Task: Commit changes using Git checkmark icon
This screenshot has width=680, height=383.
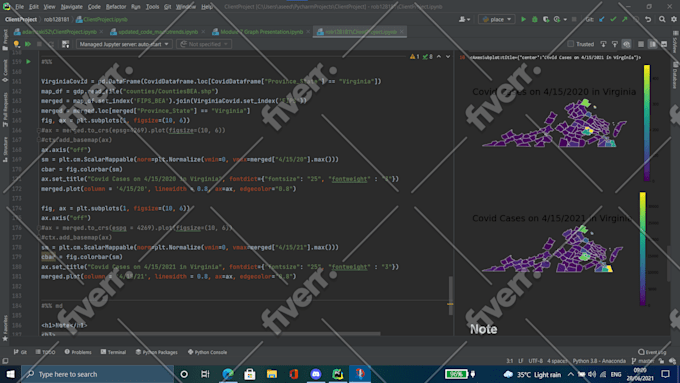Action: pyautogui.click(x=613, y=20)
